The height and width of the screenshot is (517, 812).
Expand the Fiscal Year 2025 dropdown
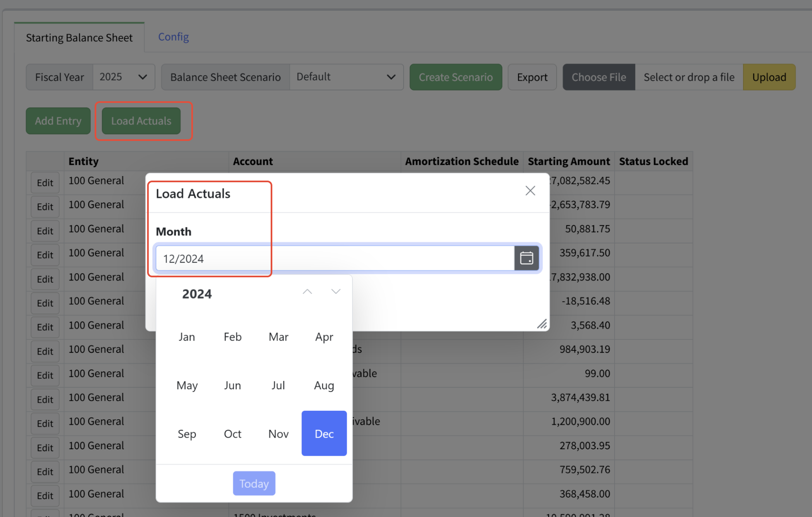(124, 77)
